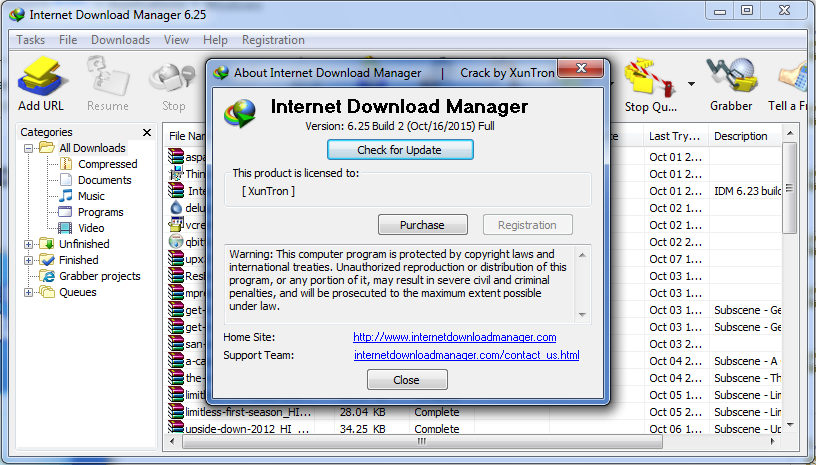
Task: Expand the Finished tree node
Action: click(x=29, y=260)
